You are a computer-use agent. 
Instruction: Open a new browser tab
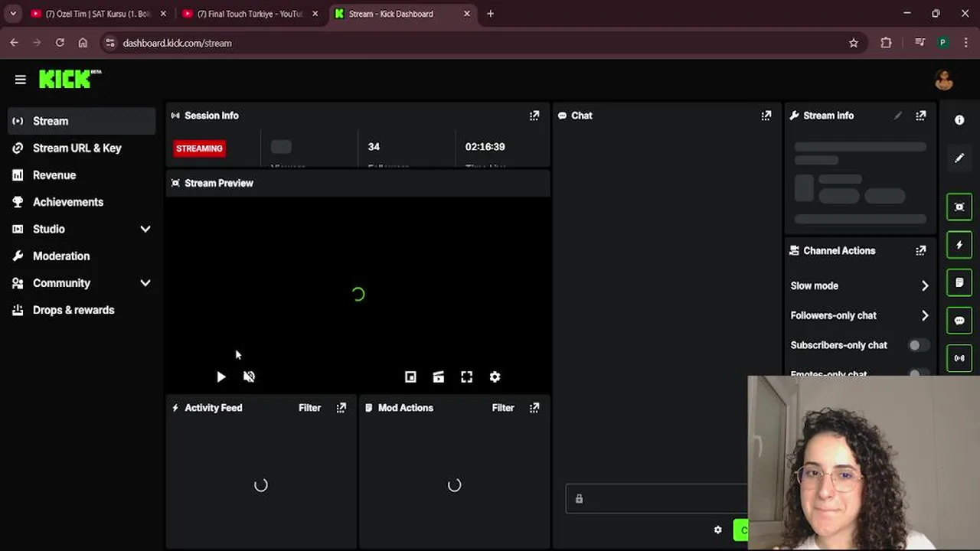491,14
